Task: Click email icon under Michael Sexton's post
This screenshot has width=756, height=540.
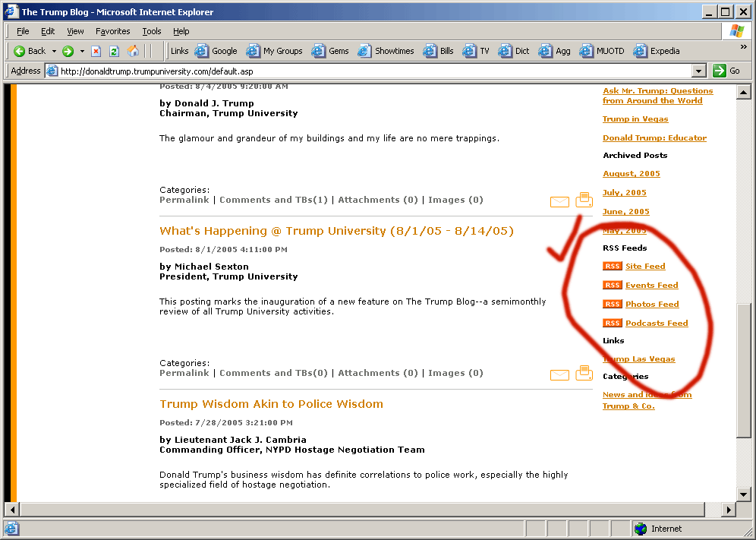Action: 559,374
